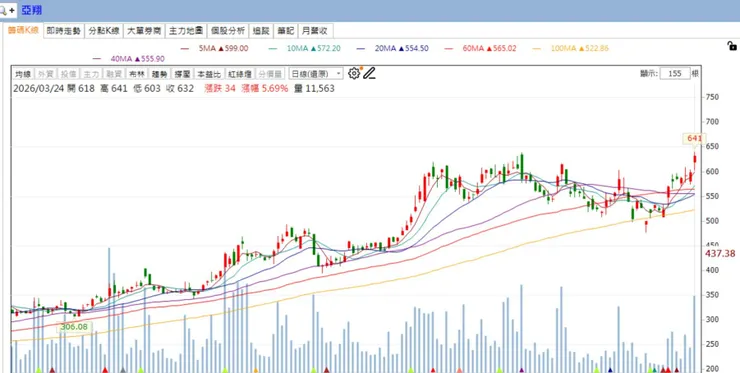Click the 100MA orange legend line swatch
The width and height of the screenshot is (740, 373).
(x=536, y=48)
